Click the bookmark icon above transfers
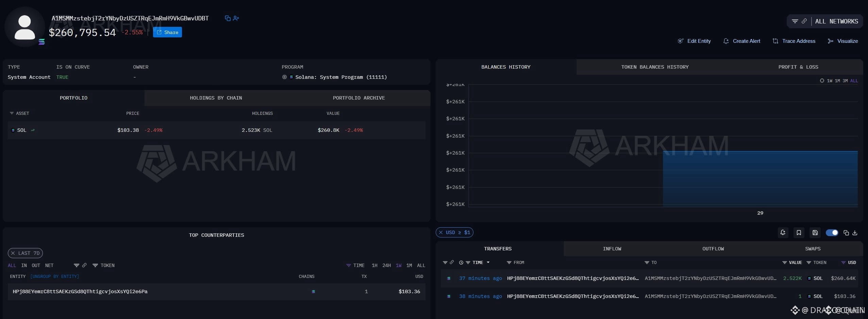868x319 pixels. [799, 233]
